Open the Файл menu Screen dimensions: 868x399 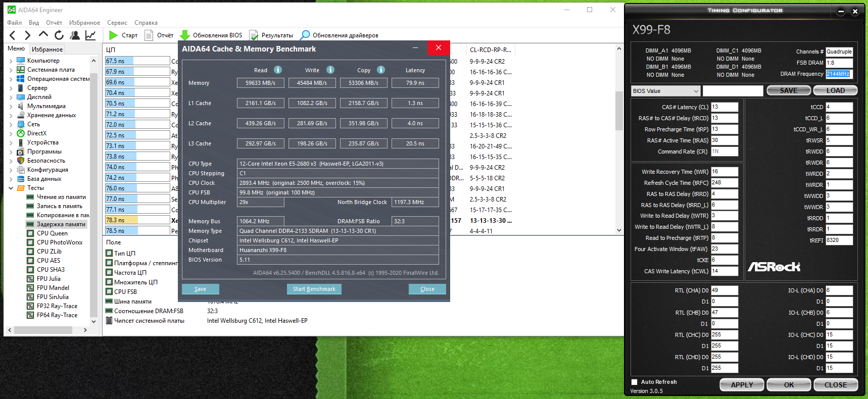tap(15, 23)
